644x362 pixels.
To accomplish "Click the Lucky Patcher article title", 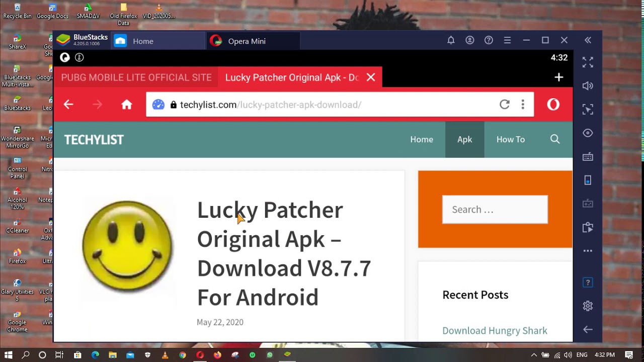I will click(284, 253).
